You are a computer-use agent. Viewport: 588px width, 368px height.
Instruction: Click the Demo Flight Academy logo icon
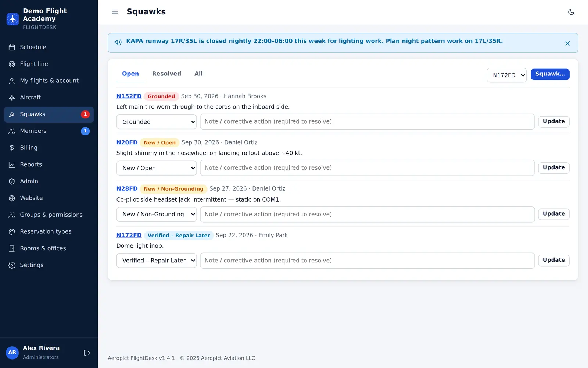click(x=12, y=19)
